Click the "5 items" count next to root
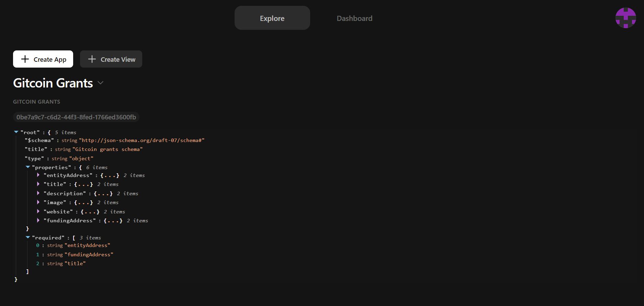This screenshot has width=644, height=306. (x=66, y=132)
